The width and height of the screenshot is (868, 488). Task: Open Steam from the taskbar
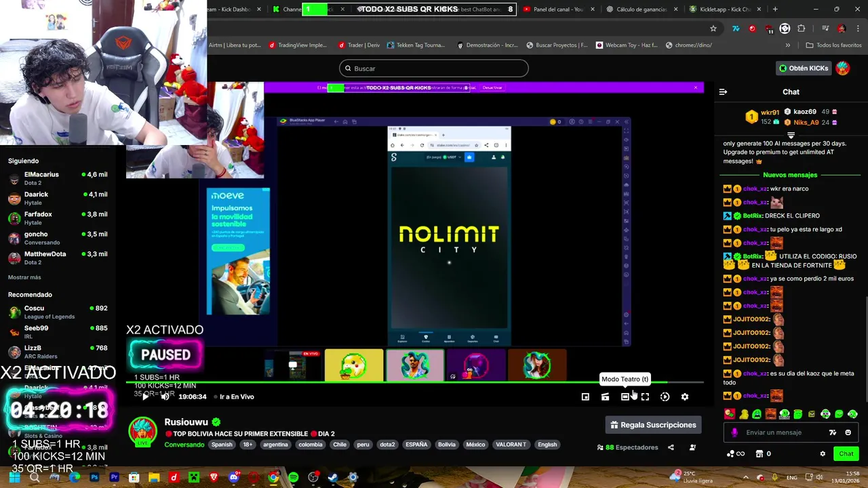[x=333, y=478]
